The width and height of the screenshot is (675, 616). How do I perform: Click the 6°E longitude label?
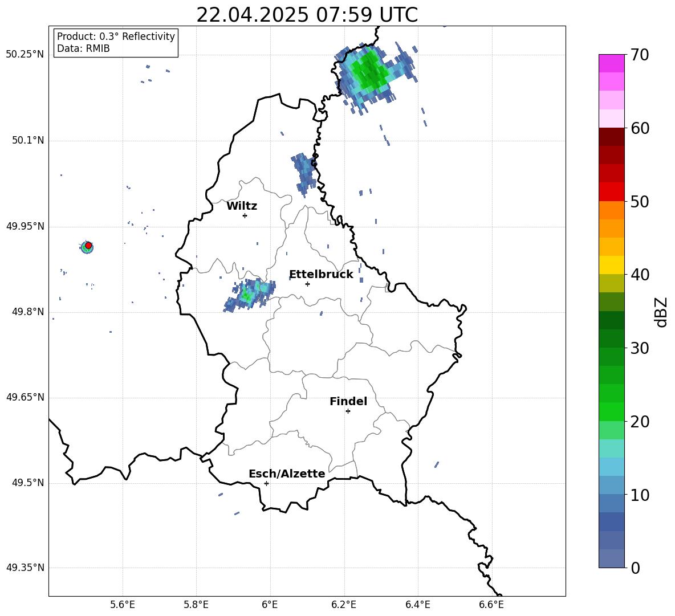270,605
